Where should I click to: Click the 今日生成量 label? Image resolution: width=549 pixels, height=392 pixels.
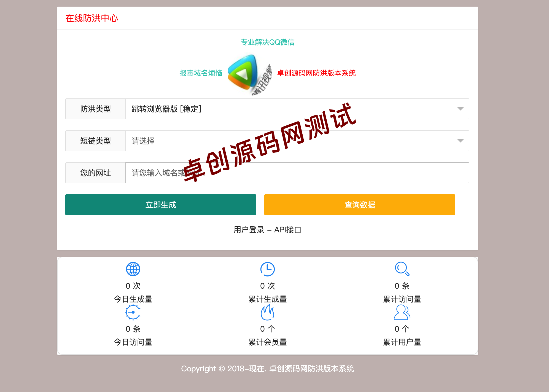pos(133,299)
